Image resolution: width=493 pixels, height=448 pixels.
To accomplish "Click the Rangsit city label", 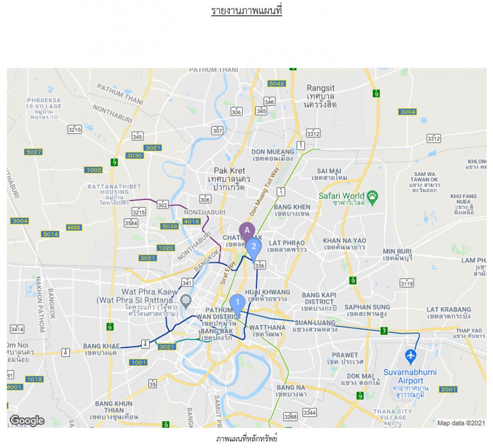I will pyautogui.click(x=320, y=96).
